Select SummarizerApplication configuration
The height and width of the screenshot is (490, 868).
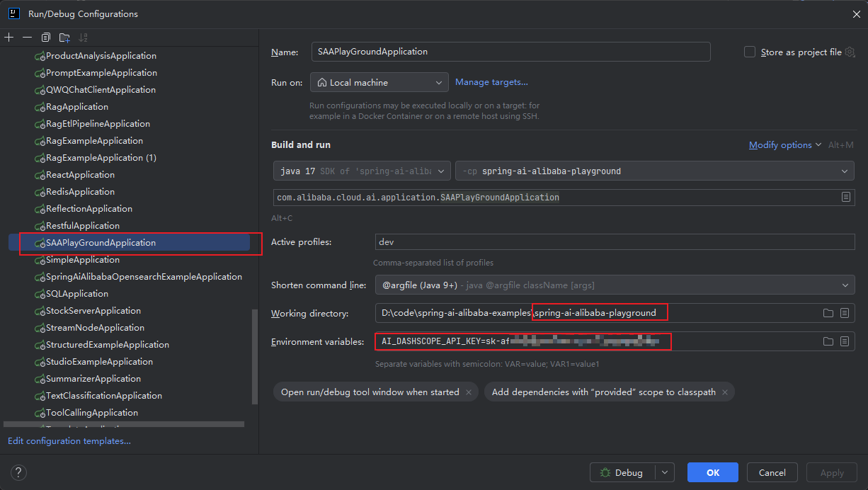[93, 379]
